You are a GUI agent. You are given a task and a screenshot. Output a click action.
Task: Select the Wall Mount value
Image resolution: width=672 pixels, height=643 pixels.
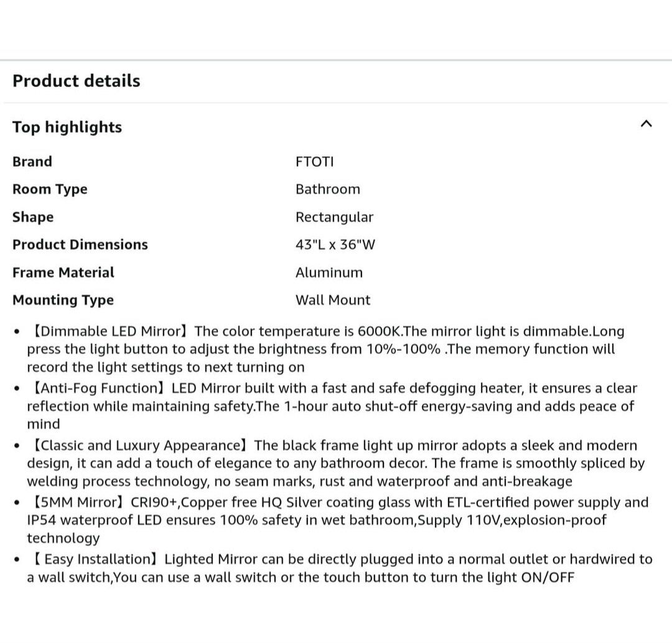[333, 300]
